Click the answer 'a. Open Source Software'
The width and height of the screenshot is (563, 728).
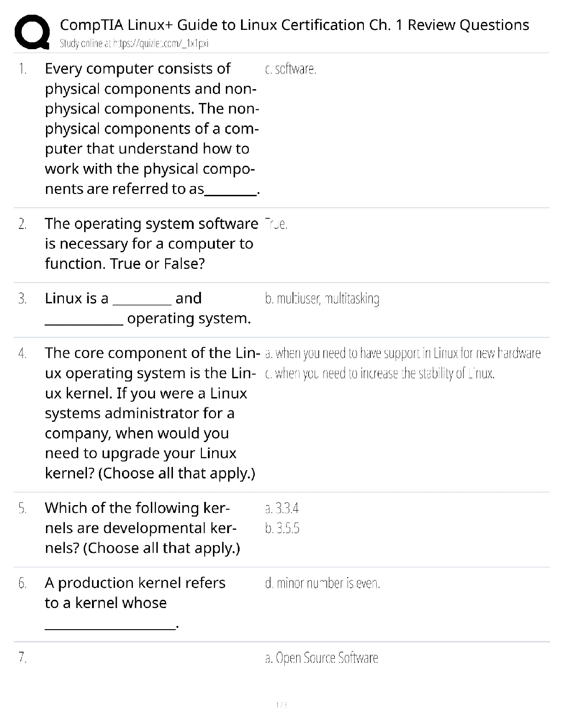pyautogui.click(x=322, y=658)
